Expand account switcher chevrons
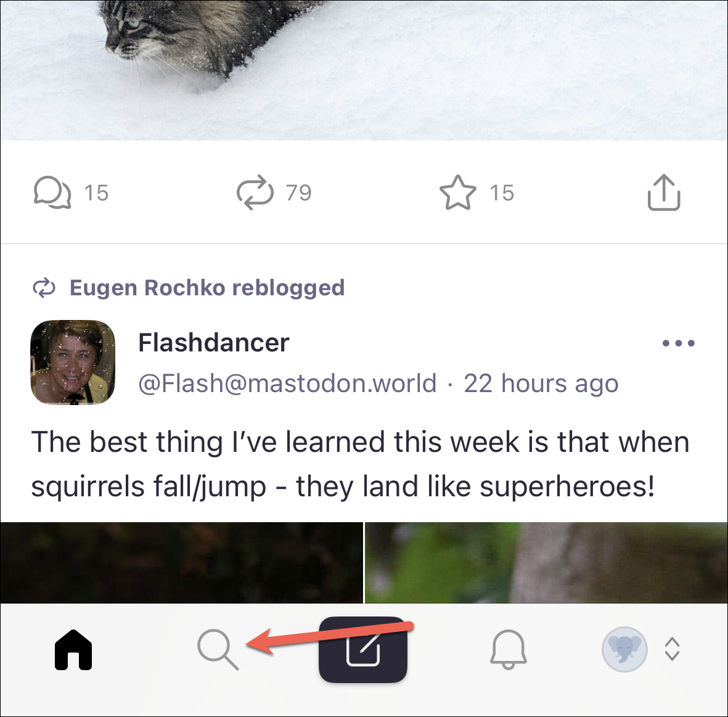728x717 pixels. click(673, 649)
